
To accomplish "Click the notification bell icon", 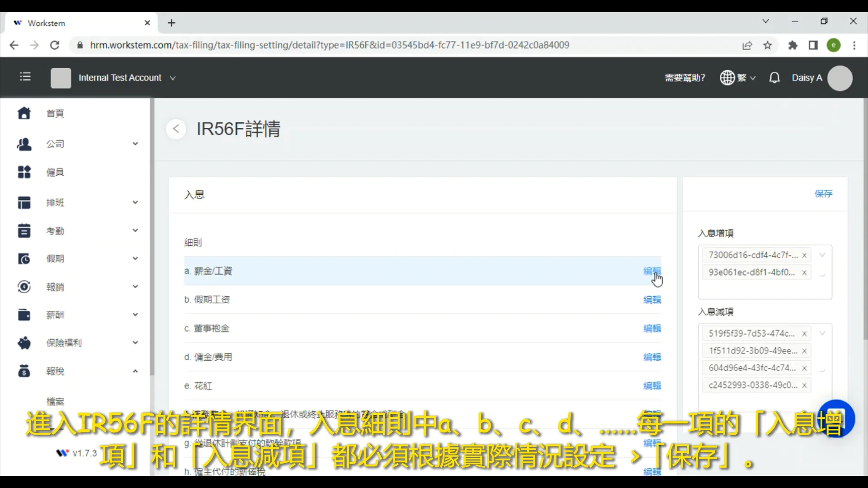I will 774,78.
